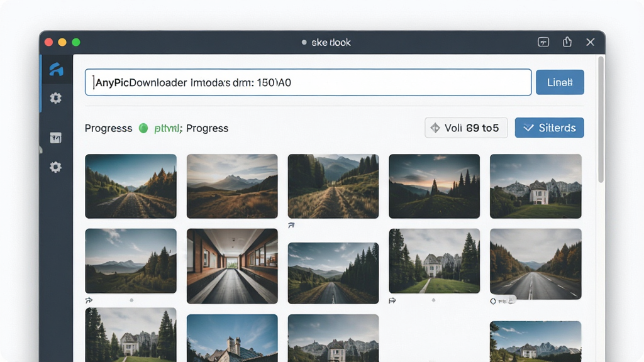Click the Progress label after ptlvnl
This screenshot has width=644, height=362.
click(x=207, y=128)
